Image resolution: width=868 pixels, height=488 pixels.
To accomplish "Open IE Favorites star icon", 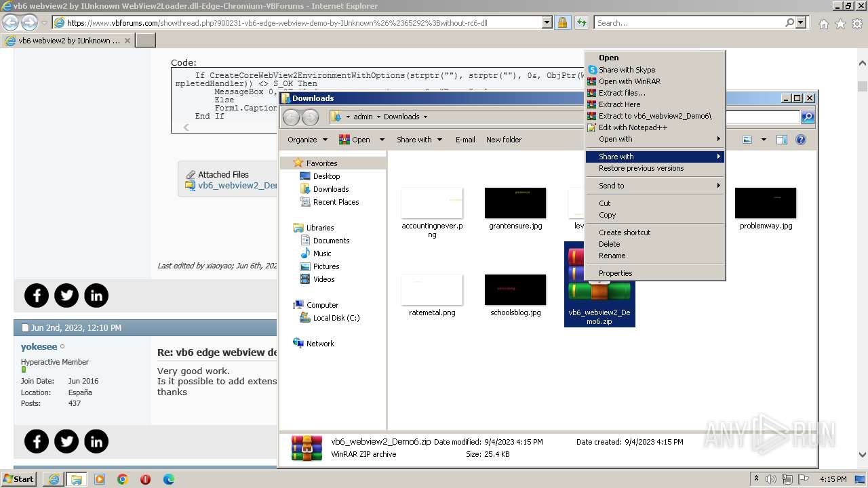I will pos(840,24).
